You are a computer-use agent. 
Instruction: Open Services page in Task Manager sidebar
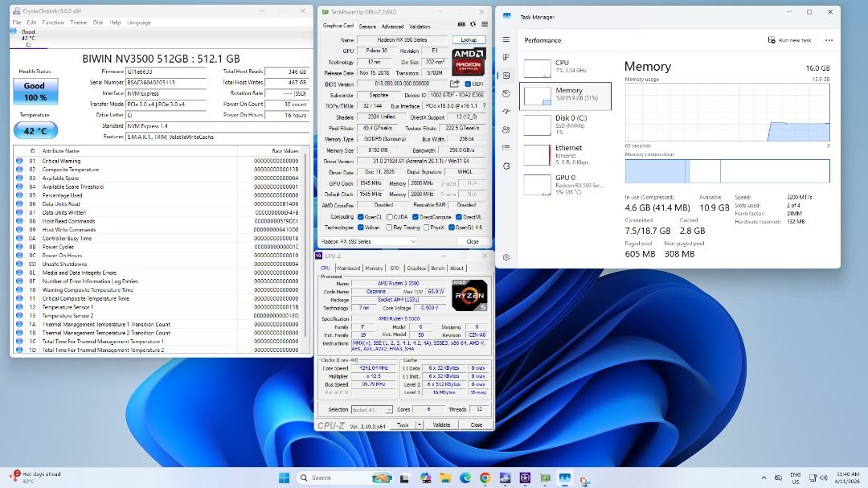click(x=506, y=166)
